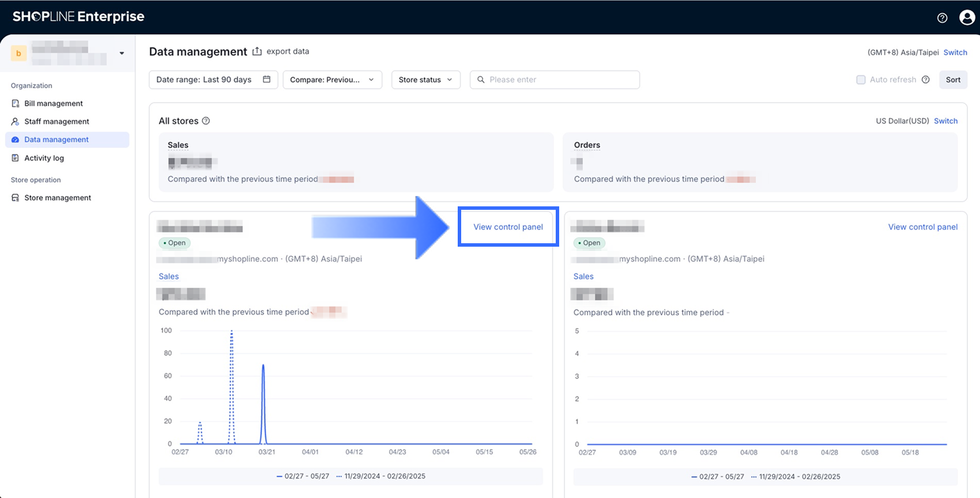The height and width of the screenshot is (498, 980).
Task: Click the SHOPLINE Enterprise logo
Action: coord(78,17)
